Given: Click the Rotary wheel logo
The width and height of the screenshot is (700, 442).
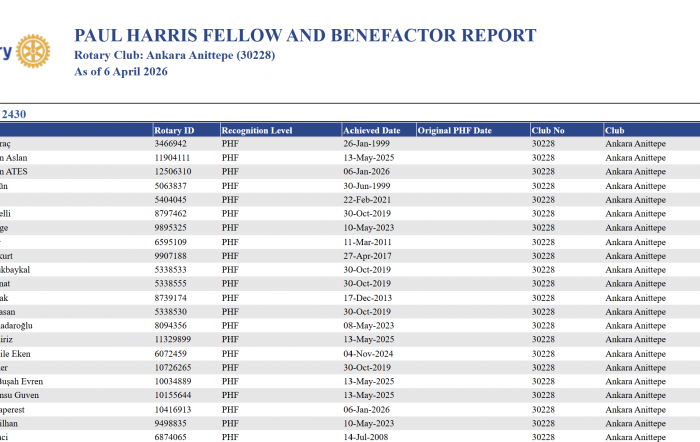Looking at the screenshot, I should click(33, 51).
